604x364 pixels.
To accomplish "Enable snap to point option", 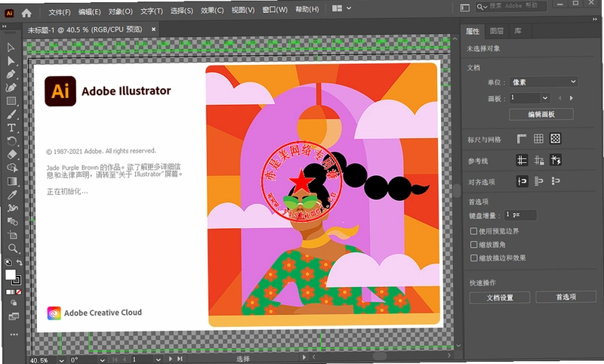I will tap(522, 181).
